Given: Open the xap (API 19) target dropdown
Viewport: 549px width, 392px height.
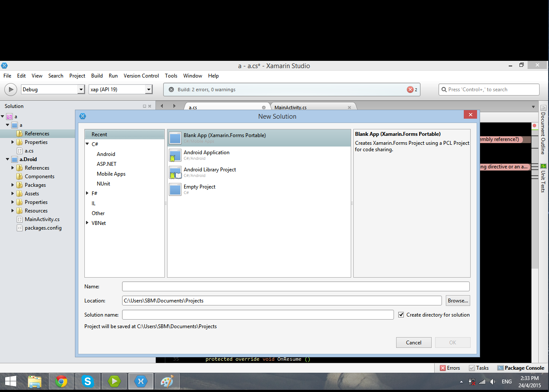Looking at the screenshot, I should 149,90.
